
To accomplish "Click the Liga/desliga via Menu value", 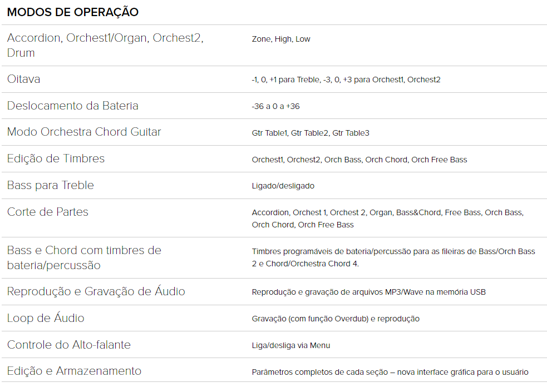I will [x=290, y=346].
